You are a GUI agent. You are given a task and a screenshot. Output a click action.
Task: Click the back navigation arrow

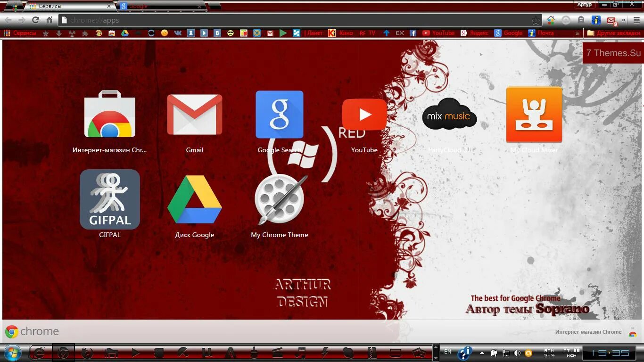[x=8, y=20]
